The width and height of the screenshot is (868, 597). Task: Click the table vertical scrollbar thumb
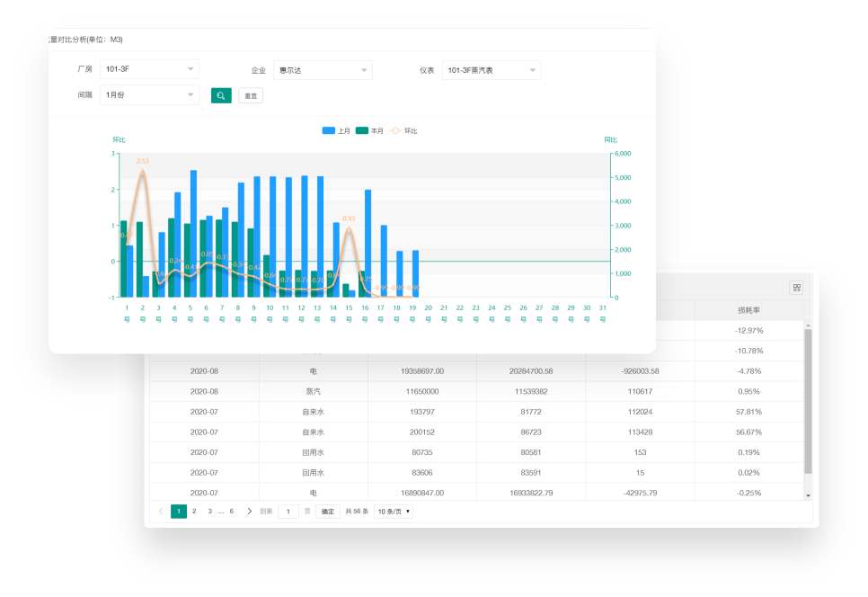click(808, 400)
